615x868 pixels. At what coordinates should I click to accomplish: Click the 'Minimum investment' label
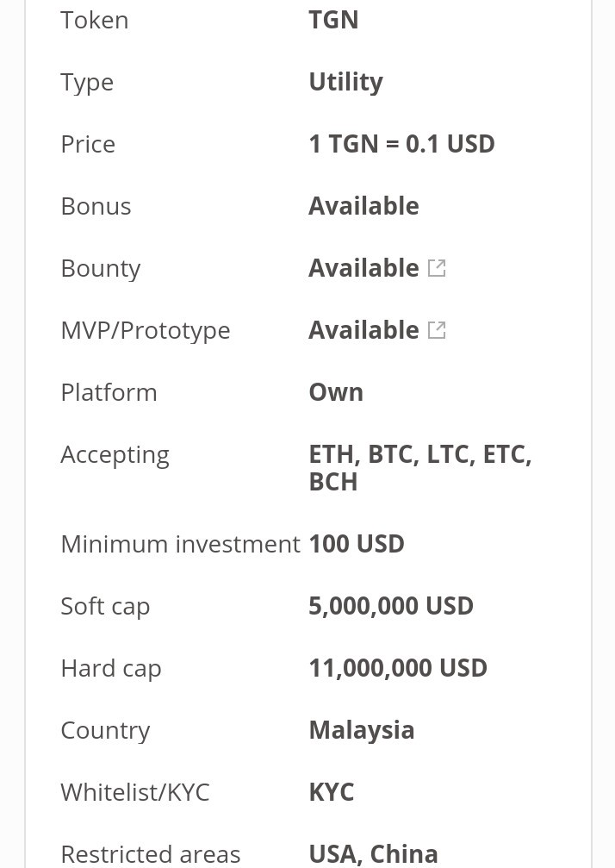[180, 544]
